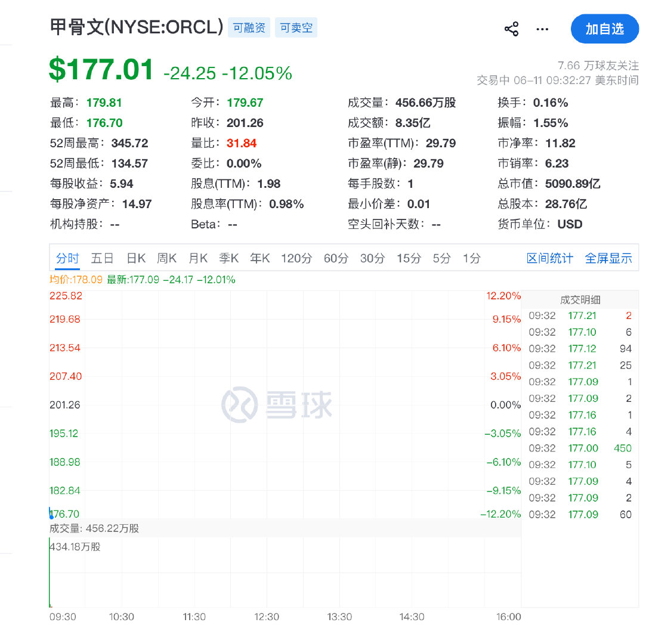Screen dimensions: 649x644
Task: Click the 12.20% percent axis label
Action: 503,296
